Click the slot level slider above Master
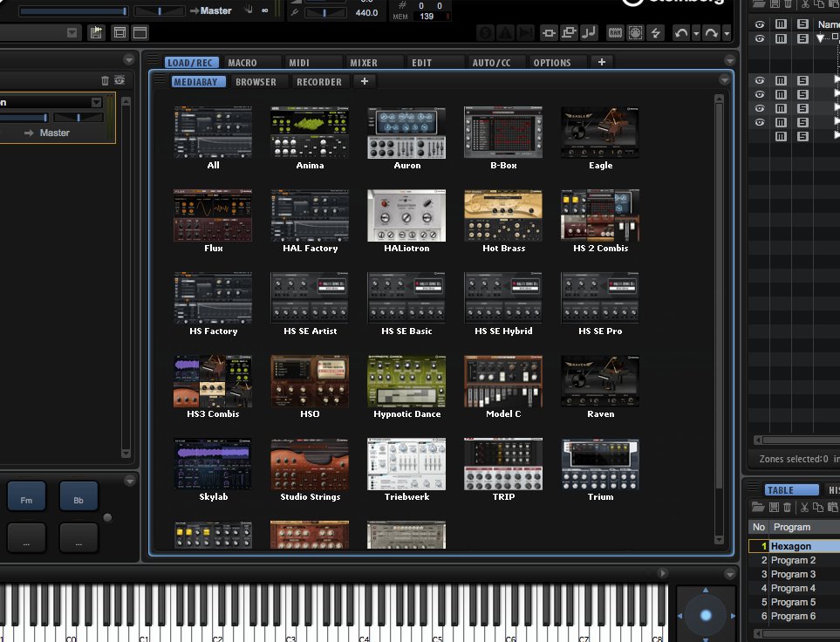Image resolution: width=840 pixels, height=642 pixels. point(24,118)
